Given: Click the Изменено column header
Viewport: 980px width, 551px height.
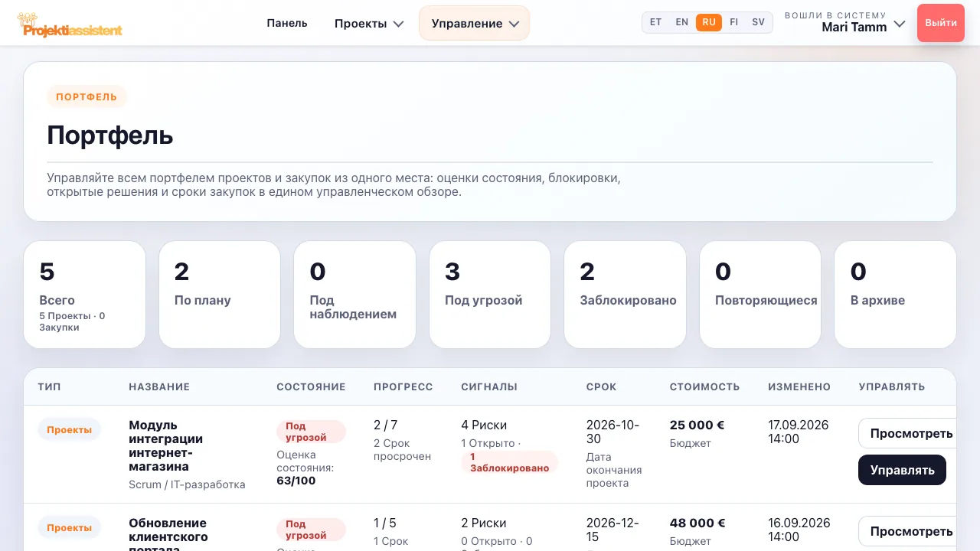Looking at the screenshot, I should pos(799,387).
